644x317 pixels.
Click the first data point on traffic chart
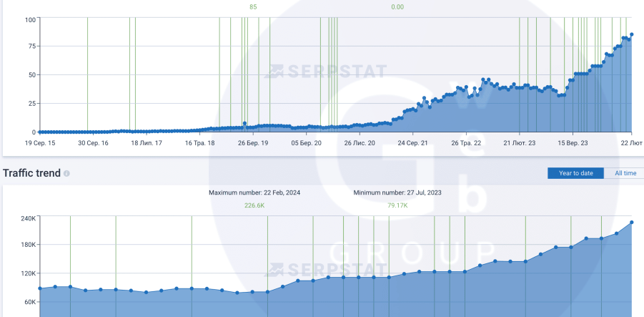point(40,288)
